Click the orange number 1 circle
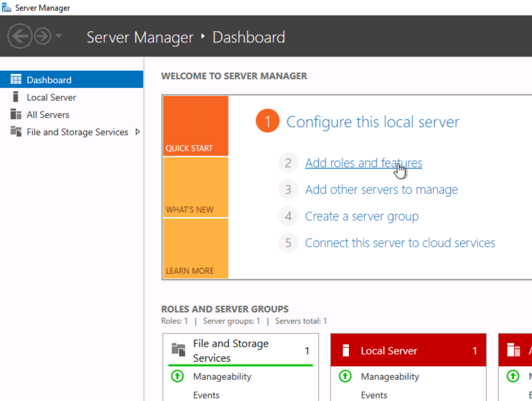Viewport: 532px width, 401px height. pos(267,121)
